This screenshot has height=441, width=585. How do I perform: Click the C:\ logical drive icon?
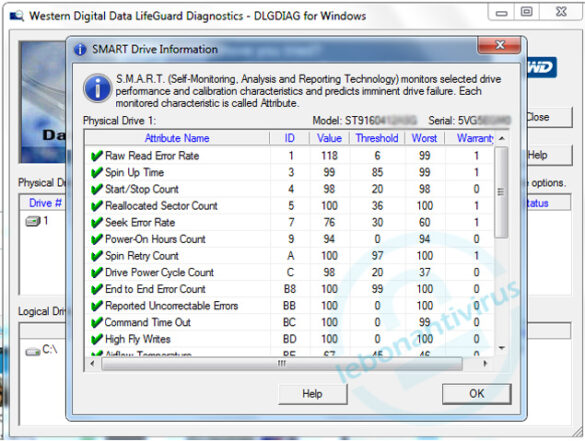(33, 351)
